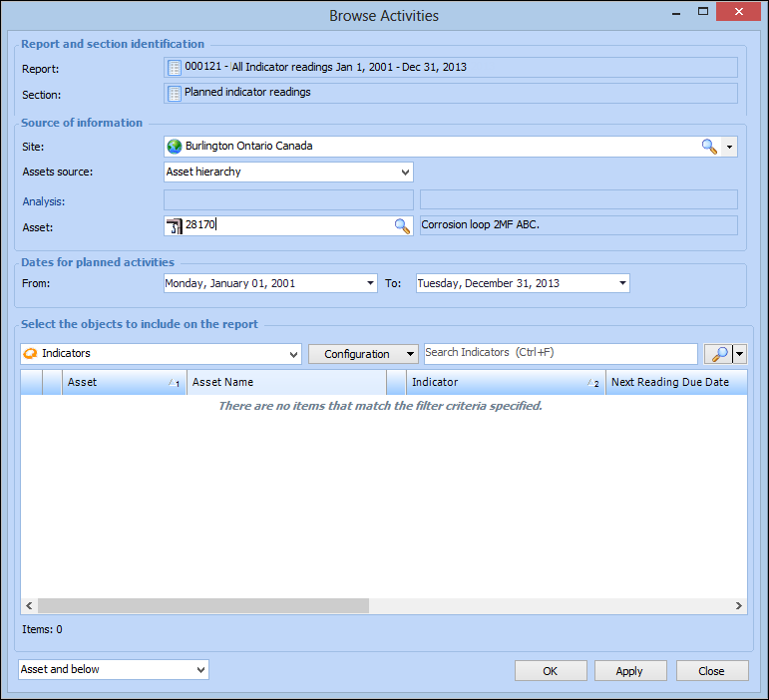Click the Asset field magnifier lookup icon
Image resolution: width=769 pixels, height=700 pixels.
(402, 226)
